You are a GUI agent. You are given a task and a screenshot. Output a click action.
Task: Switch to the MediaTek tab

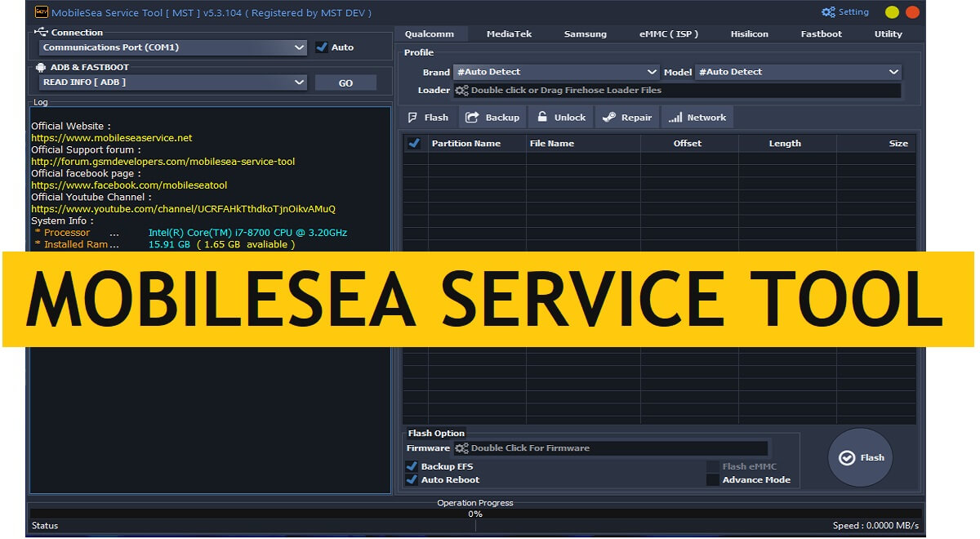coord(509,33)
